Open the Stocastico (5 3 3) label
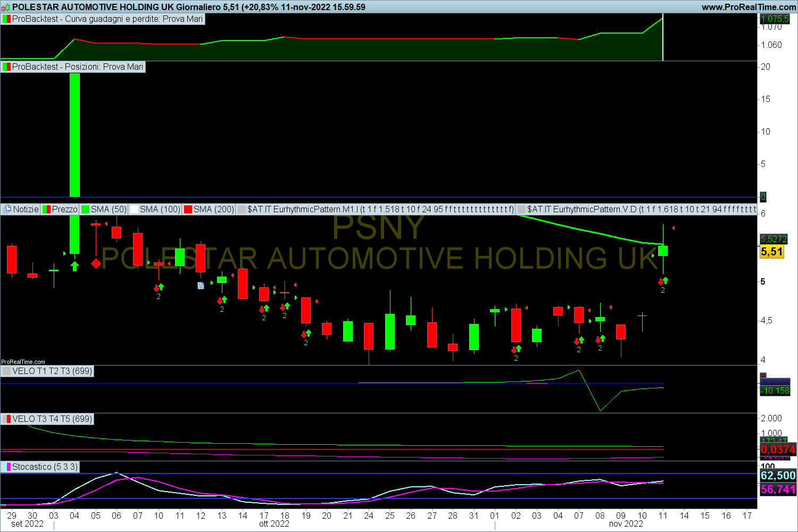Image resolution: width=798 pixels, height=532 pixels. pyautogui.click(x=40, y=467)
